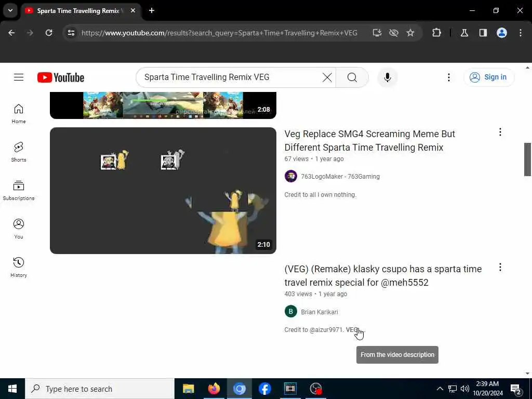Click the install app icon in address bar
The image size is (532, 399).
(x=377, y=33)
